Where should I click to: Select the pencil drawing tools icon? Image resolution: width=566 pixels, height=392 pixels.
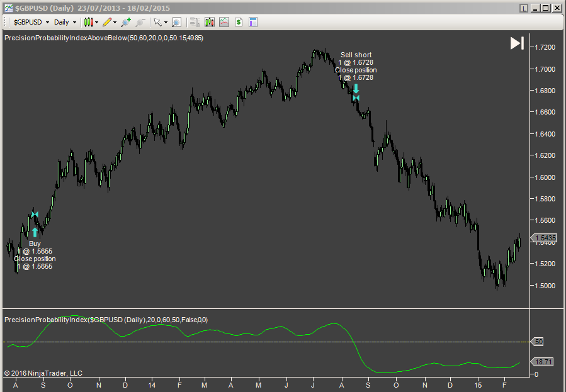point(107,23)
